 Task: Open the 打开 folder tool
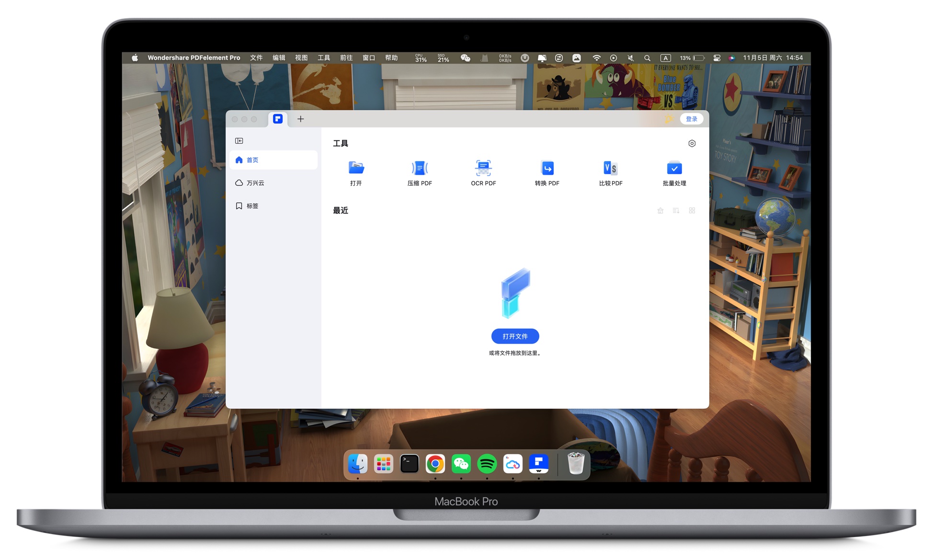[x=356, y=173]
